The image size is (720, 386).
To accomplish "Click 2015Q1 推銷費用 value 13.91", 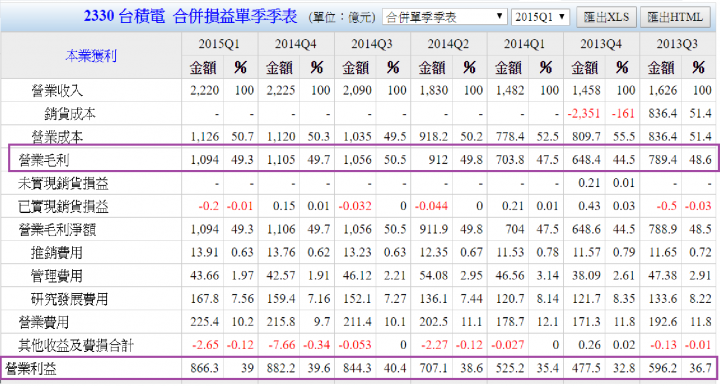I will pos(204,252).
